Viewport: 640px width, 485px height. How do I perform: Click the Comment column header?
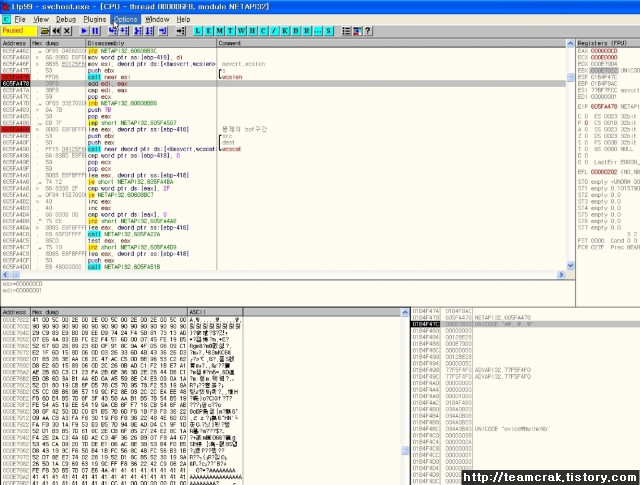pos(391,43)
